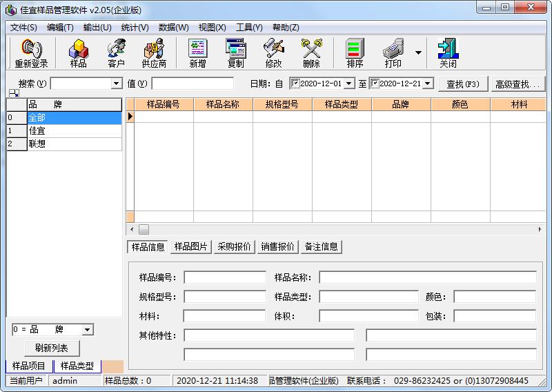Click the 查找(F3) button
Screen dimensions: 552x392
463,84
